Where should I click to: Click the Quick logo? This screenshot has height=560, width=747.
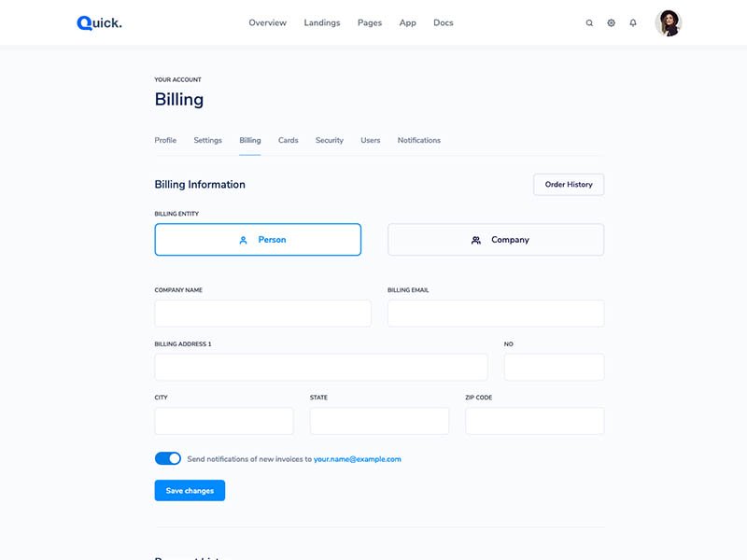99,23
